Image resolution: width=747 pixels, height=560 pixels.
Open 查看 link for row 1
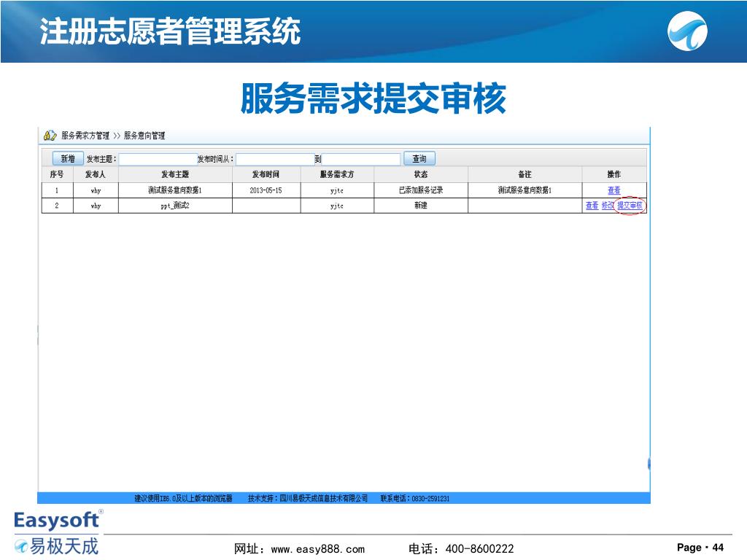click(614, 190)
